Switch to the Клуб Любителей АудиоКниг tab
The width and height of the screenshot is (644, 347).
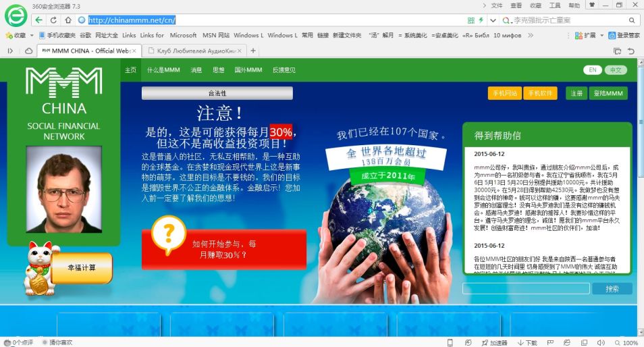pyautogui.click(x=196, y=51)
